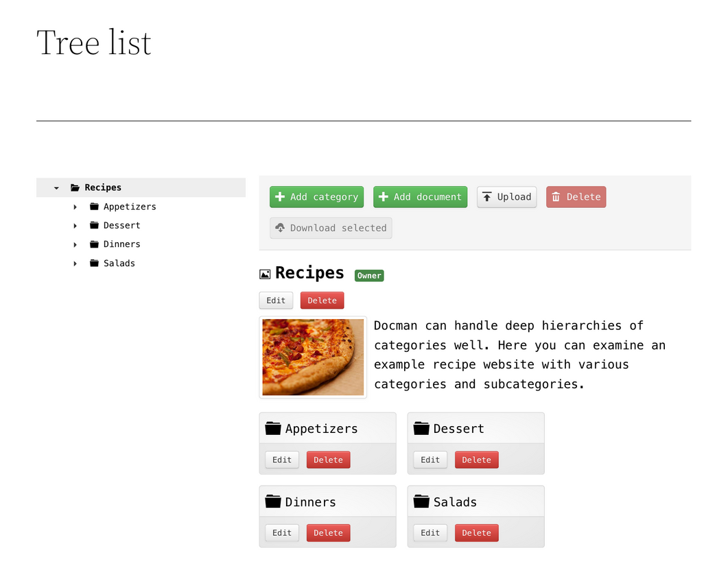Click the Dessert folder icon in sidebar tree
Viewport: 728px width, 566px height.
(94, 225)
